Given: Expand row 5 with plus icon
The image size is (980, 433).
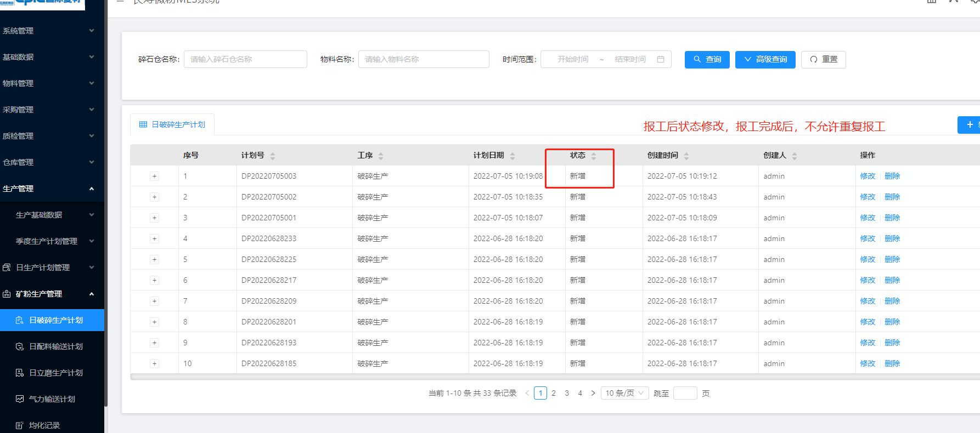Looking at the screenshot, I should tap(155, 259).
